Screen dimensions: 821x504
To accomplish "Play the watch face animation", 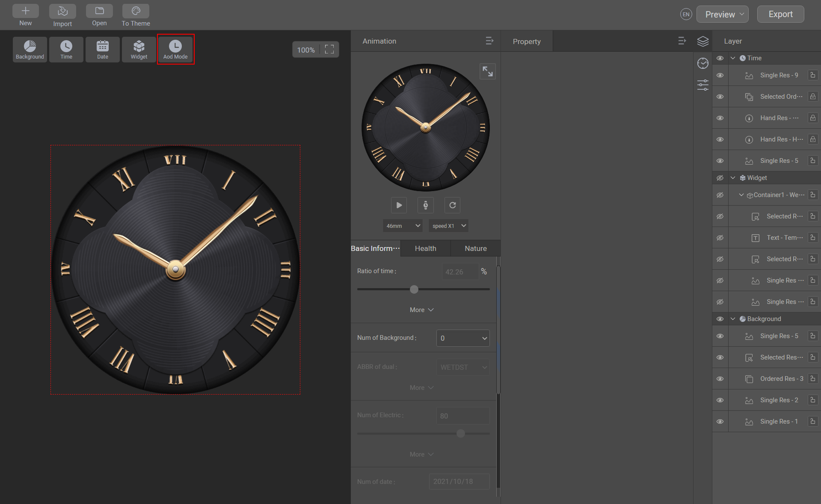I will (399, 205).
